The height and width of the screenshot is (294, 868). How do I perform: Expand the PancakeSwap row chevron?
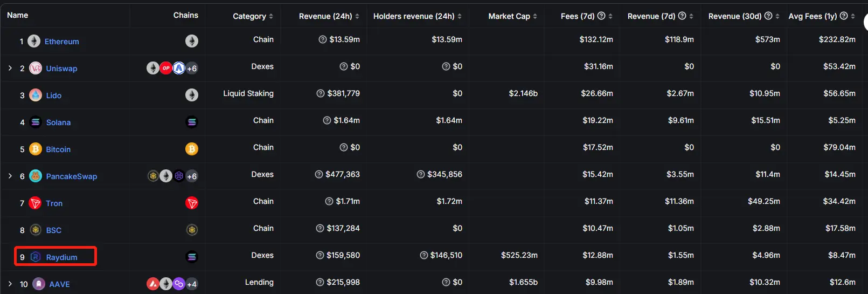[10, 176]
